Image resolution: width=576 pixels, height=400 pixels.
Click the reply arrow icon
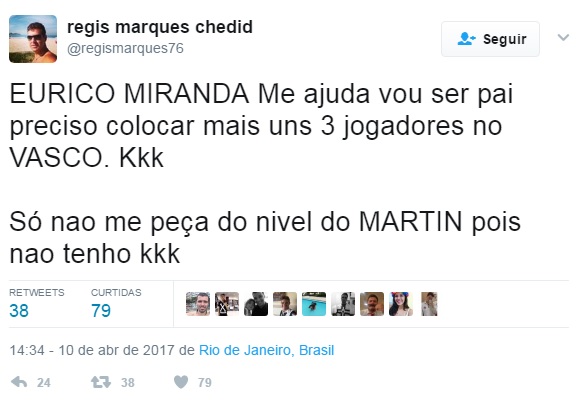click(x=19, y=382)
